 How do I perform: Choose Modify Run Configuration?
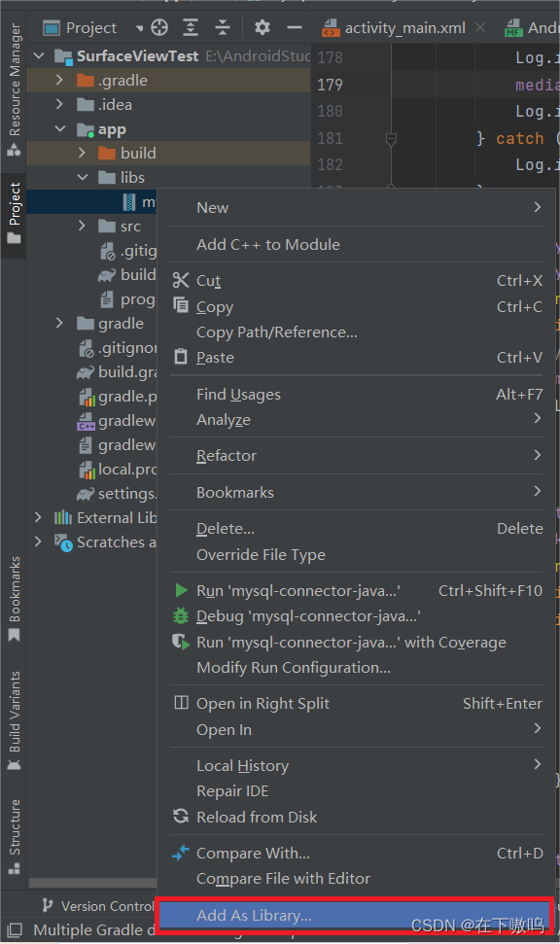point(357,668)
